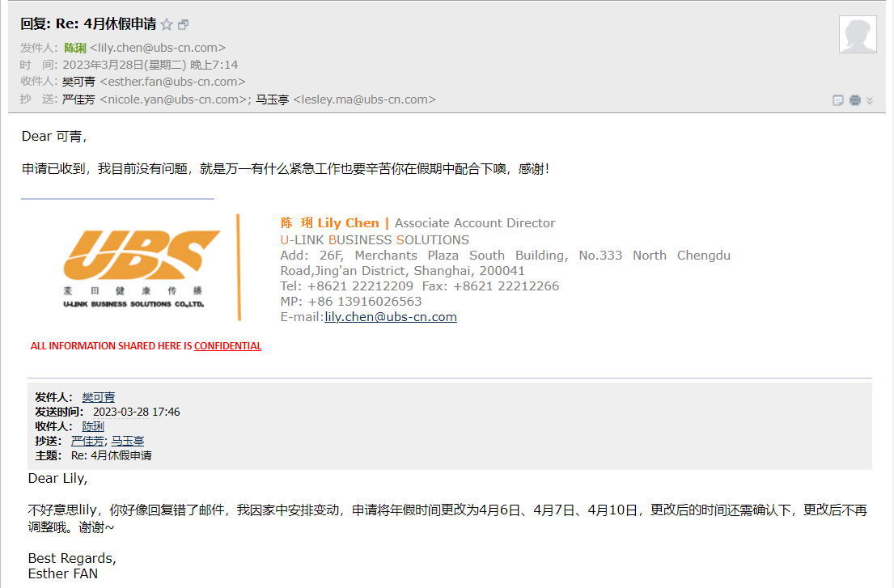Viewport: 894px width, 588px height.
Task: Click the email subject title text
Action: [x=88, y=24]
